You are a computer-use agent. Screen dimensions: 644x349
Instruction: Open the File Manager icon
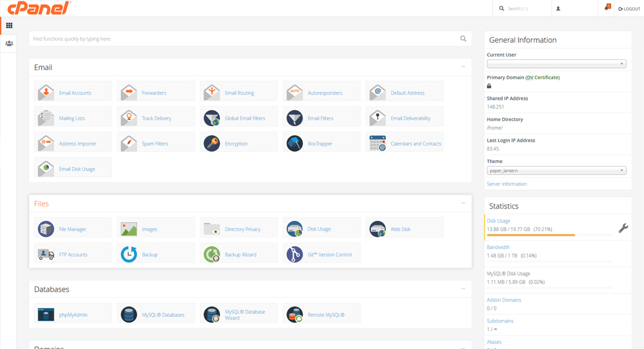point(46,229)
